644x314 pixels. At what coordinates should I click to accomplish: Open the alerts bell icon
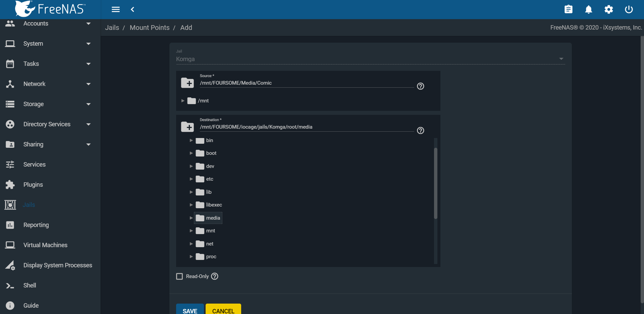coord(588,9)
